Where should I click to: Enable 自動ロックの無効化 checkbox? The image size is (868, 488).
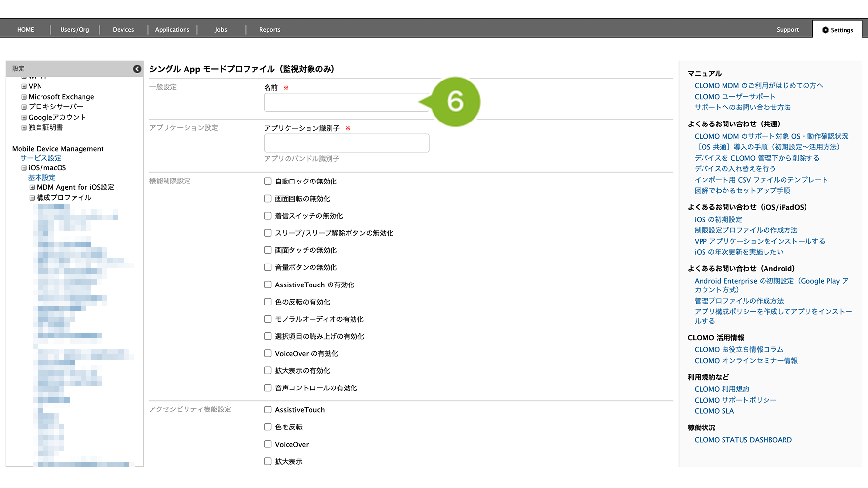pos(268,181)
